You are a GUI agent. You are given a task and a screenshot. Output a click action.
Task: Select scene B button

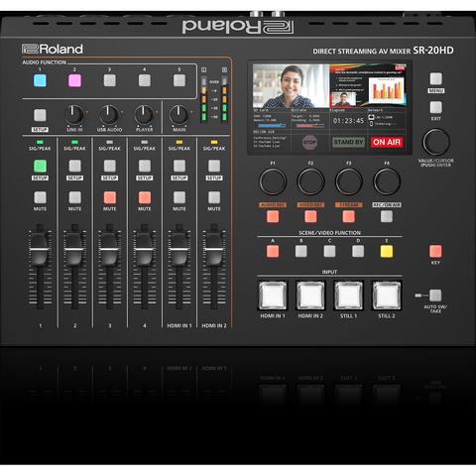[x=301, y=251]
